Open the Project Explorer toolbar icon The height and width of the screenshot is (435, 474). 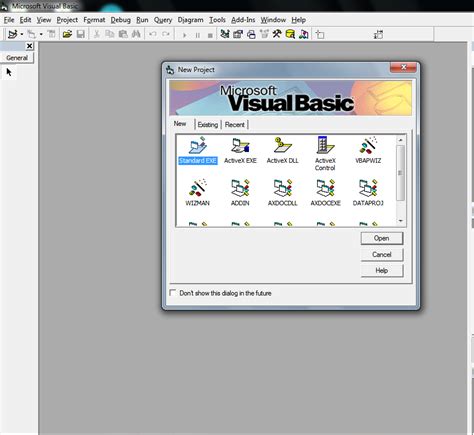click(225, 34)
